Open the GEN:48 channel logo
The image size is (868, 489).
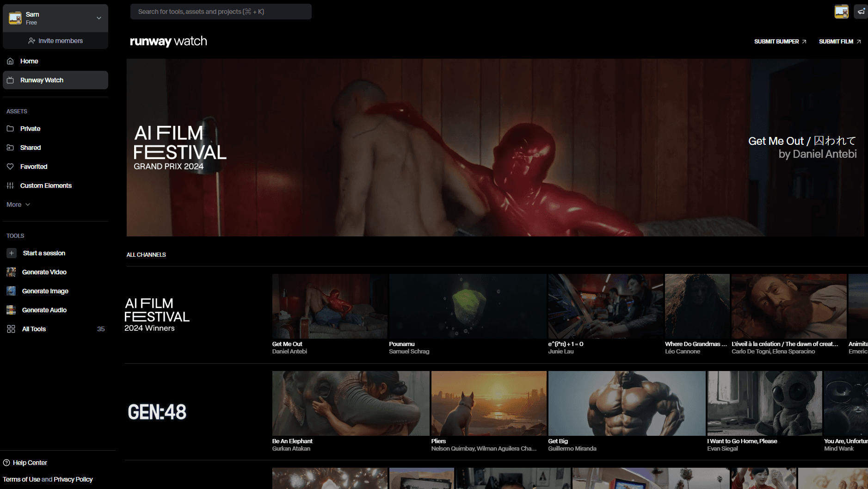(x=157, y=412)
